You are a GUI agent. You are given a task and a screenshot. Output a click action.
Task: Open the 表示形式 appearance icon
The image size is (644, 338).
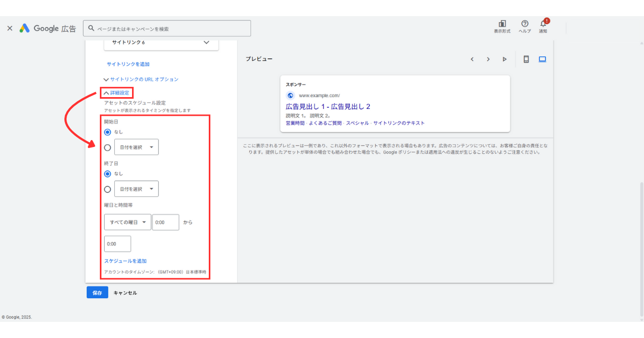(502, 26)
